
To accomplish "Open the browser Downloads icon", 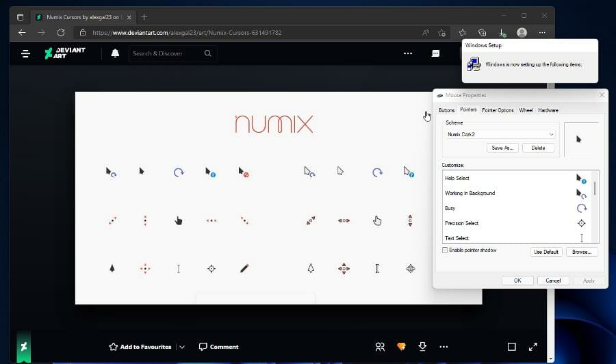I will [502, 33].
